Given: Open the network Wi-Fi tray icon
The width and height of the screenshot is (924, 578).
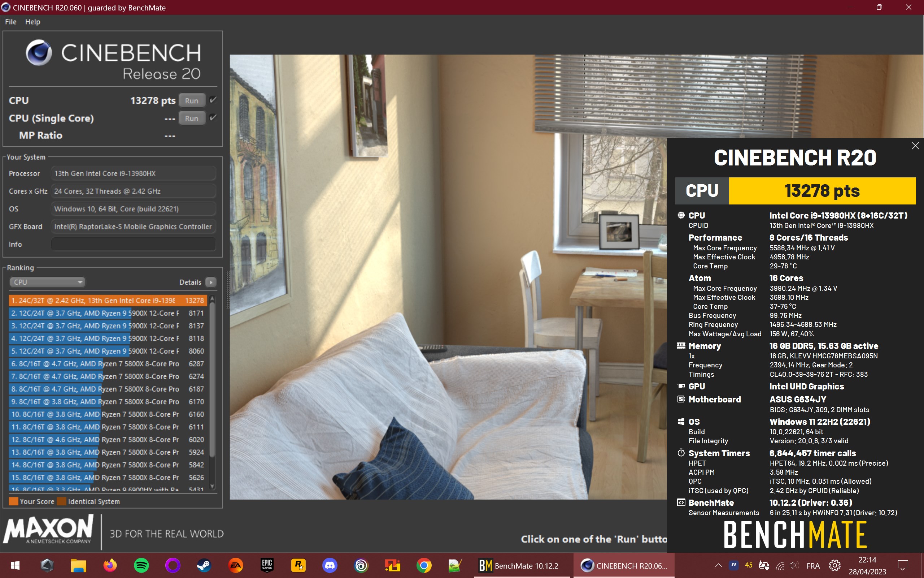Looking at the screenshot, I should pyautogui.click(x=780, y=565).
